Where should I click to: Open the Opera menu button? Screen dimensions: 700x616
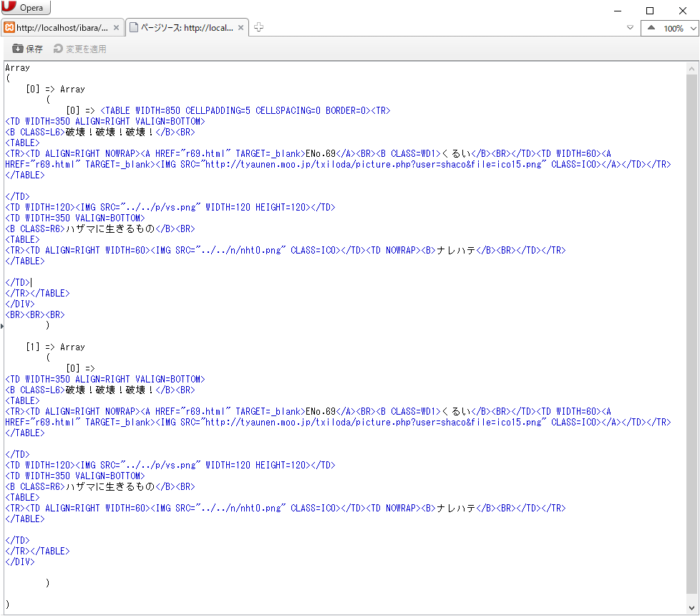(26, 7)
